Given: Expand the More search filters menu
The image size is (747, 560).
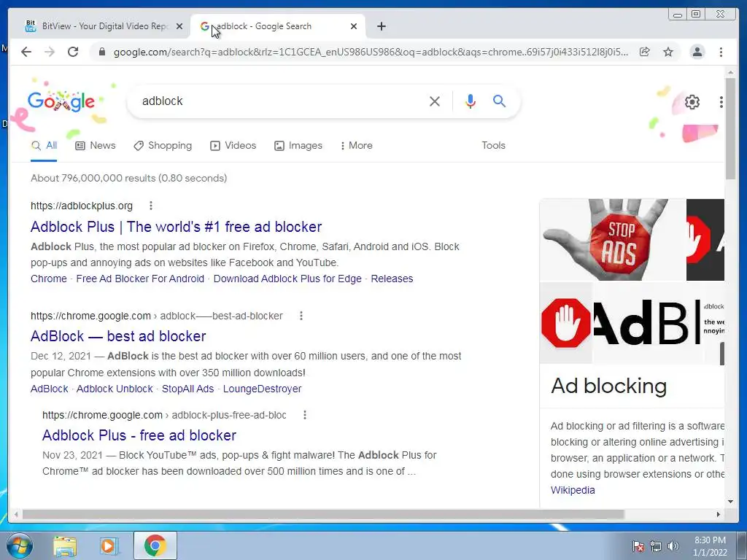Looking at the screenshot, I should coord(356,146).
